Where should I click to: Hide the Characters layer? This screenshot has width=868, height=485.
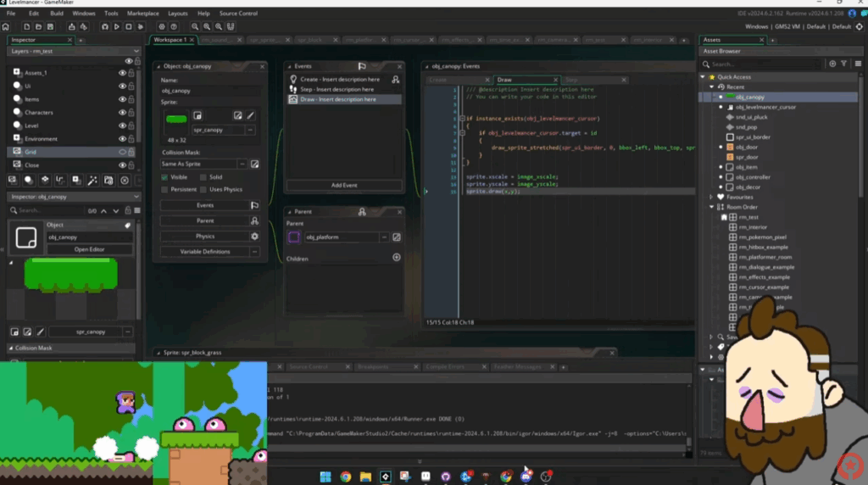point(122,112)
